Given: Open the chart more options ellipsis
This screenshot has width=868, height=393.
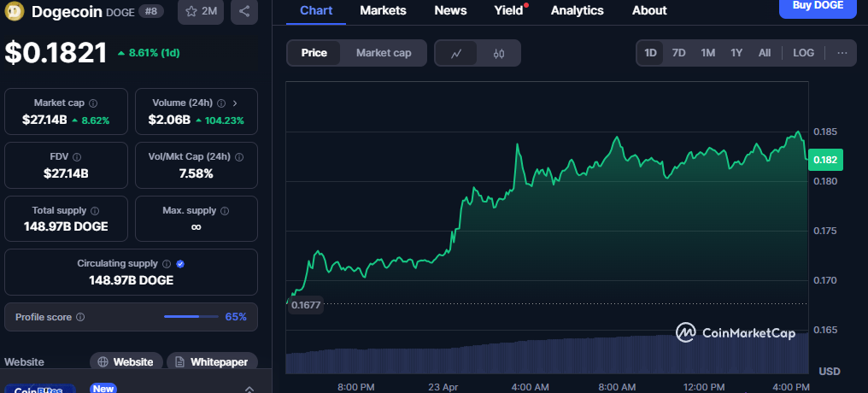Looking at the screenshot, I should pos(842,53).
